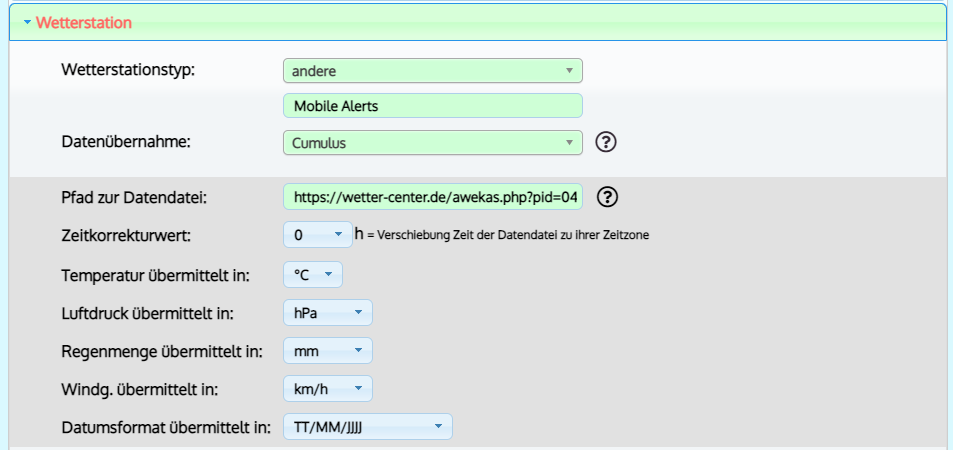Focus the Mobile Alerts text field
Image resolution: width=953 pixels, height=450 pixels.
pyautogui.click(x=433, y=106)
